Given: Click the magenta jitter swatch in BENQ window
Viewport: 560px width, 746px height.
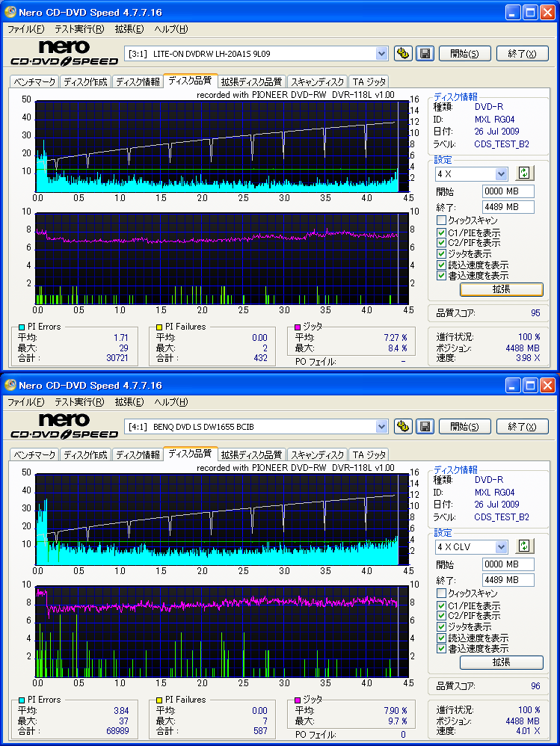Looking at the screenshot, I should point(298,700).
